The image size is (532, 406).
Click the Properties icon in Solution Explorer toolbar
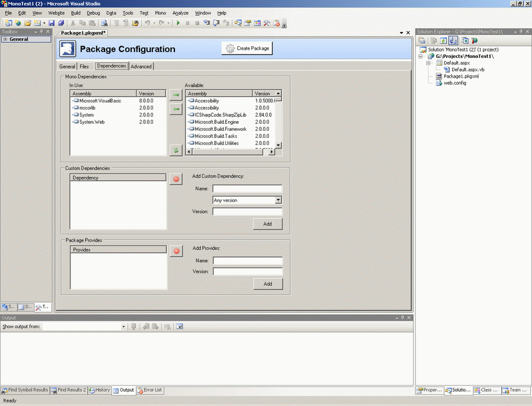coord(421,40)
